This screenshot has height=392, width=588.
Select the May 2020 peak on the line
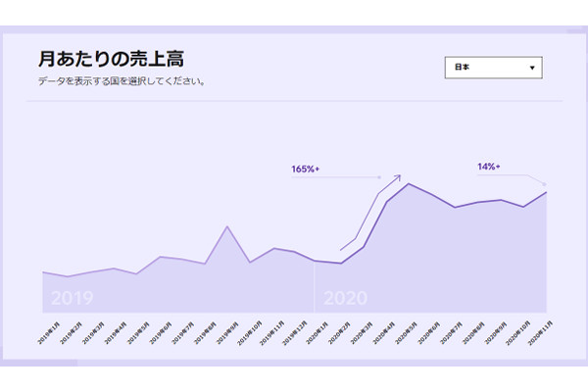[408, 183]
